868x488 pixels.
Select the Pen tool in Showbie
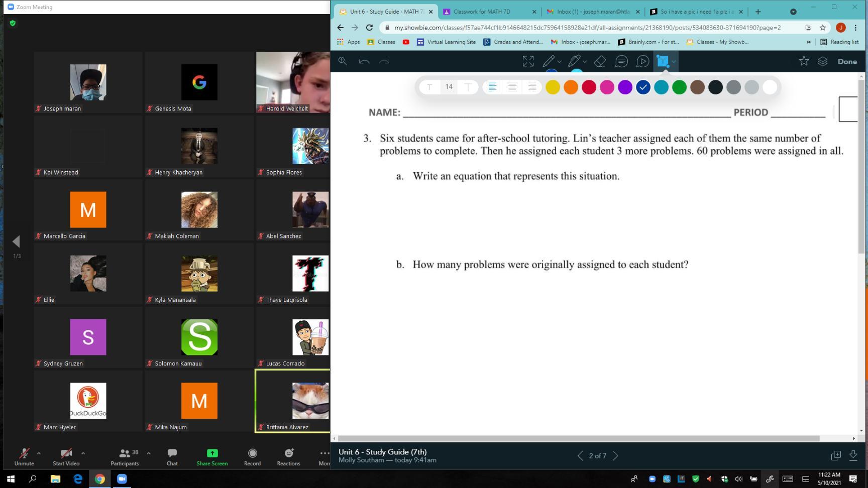click(549, 61)
